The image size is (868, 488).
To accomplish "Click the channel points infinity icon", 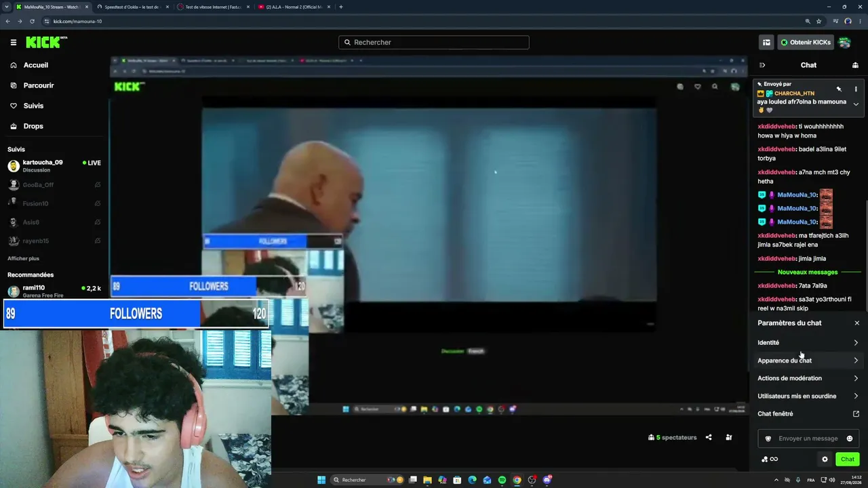I will 769,460.
